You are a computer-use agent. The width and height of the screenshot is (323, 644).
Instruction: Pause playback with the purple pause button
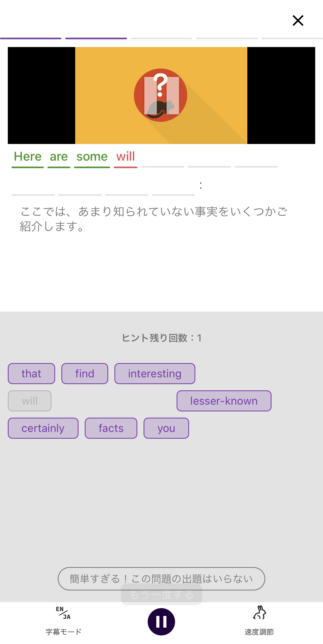click(161, 622)
